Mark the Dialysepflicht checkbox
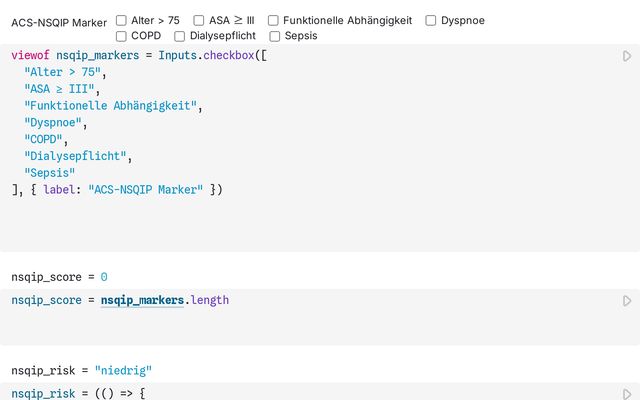The height and width of the screenshot is (400, 640). pos(179,36)
